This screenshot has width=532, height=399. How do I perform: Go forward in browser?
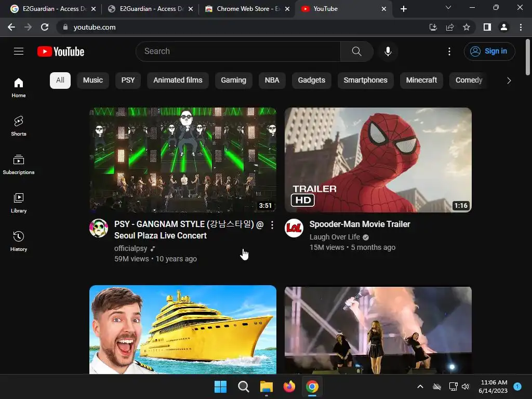click(28, 27)
